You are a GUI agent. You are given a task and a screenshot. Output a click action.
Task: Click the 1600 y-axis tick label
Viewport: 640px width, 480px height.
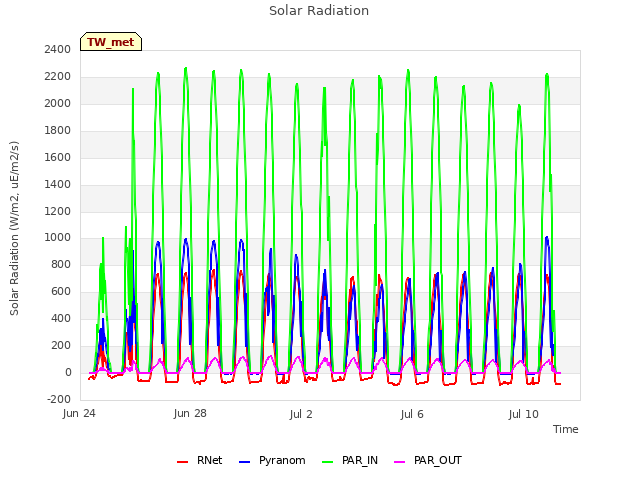58,157
